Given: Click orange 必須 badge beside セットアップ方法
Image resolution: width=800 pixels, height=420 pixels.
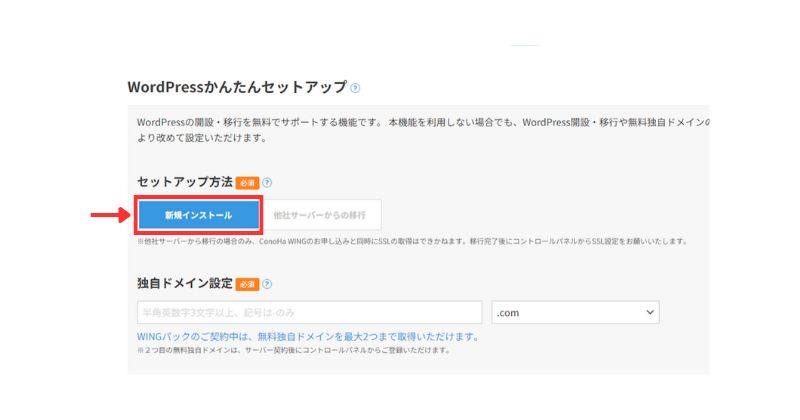Looking at the screenshot, I should click(x=247, y=183).
